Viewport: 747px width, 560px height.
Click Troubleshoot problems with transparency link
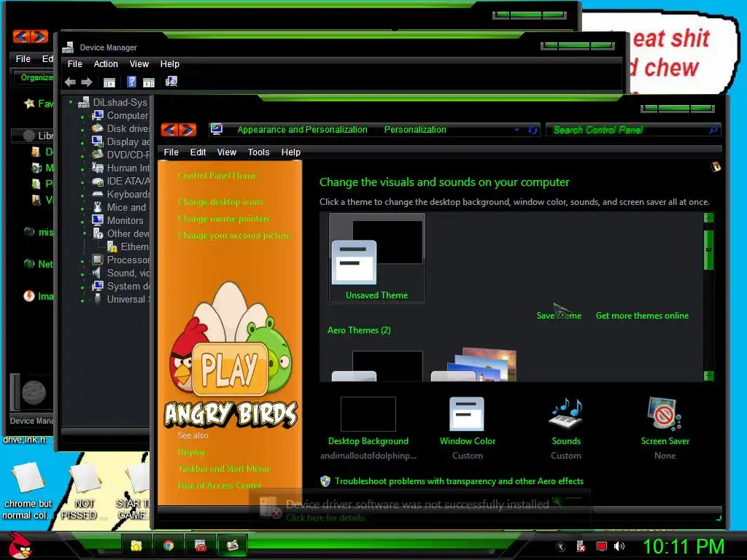(459, 481)
